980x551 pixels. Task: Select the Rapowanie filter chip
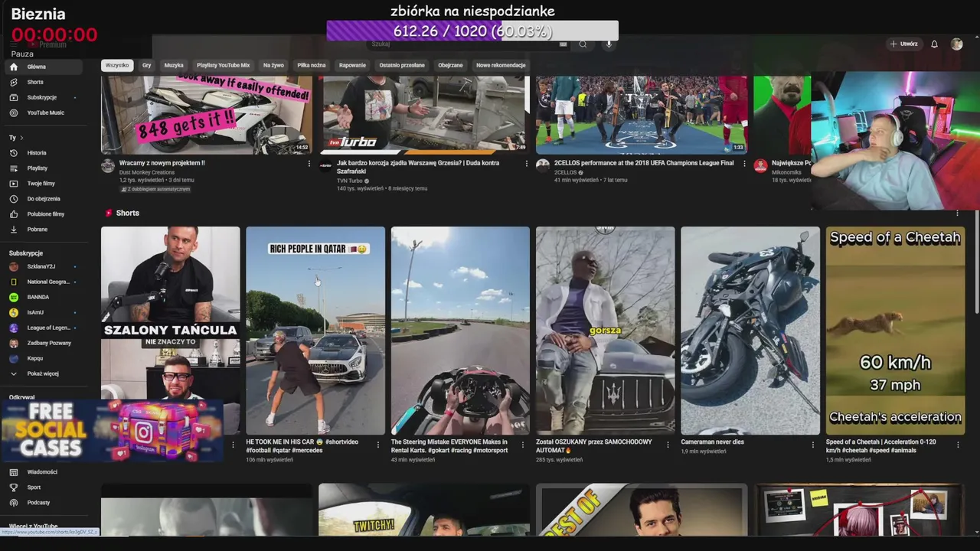(352, 65)
